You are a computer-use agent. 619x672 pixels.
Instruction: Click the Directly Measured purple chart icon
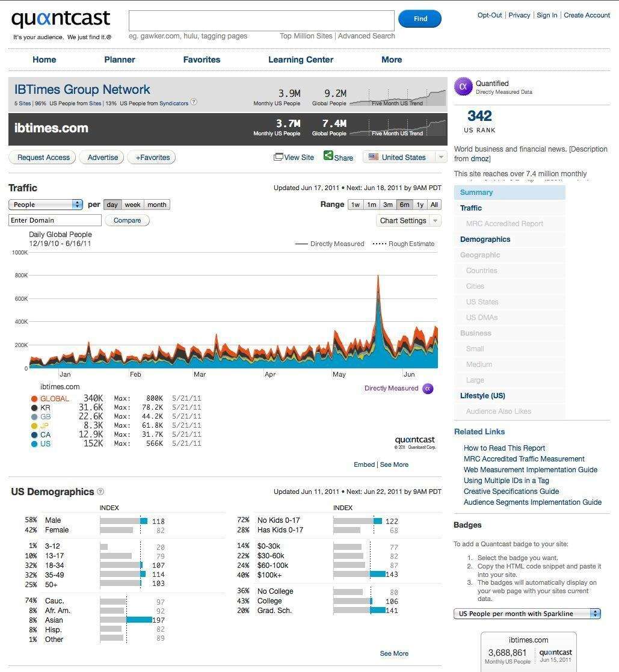pyautogui.click(x=428, y=389)
